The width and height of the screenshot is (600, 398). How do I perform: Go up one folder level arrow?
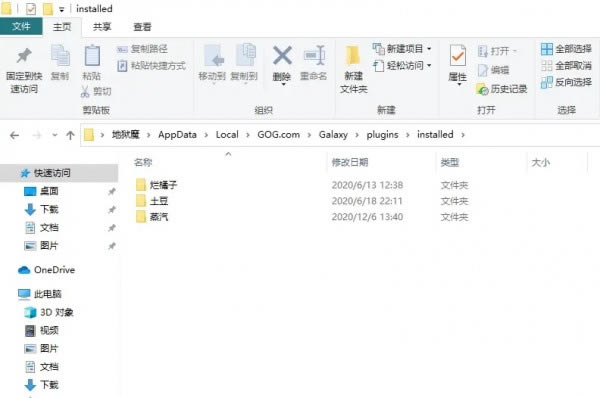pos(70,135)
